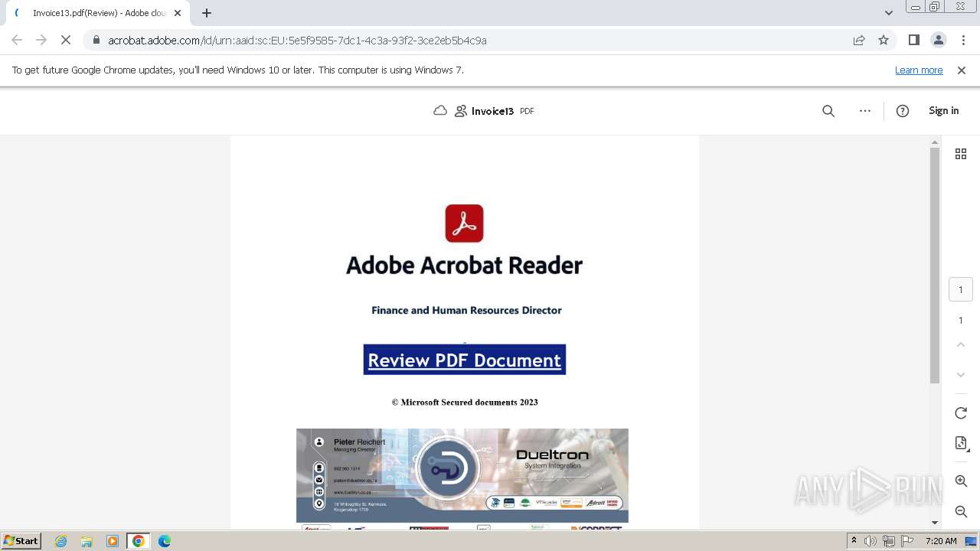
Task: Open the Chrome three-dot menu
Action: click(x=962, y=41)
